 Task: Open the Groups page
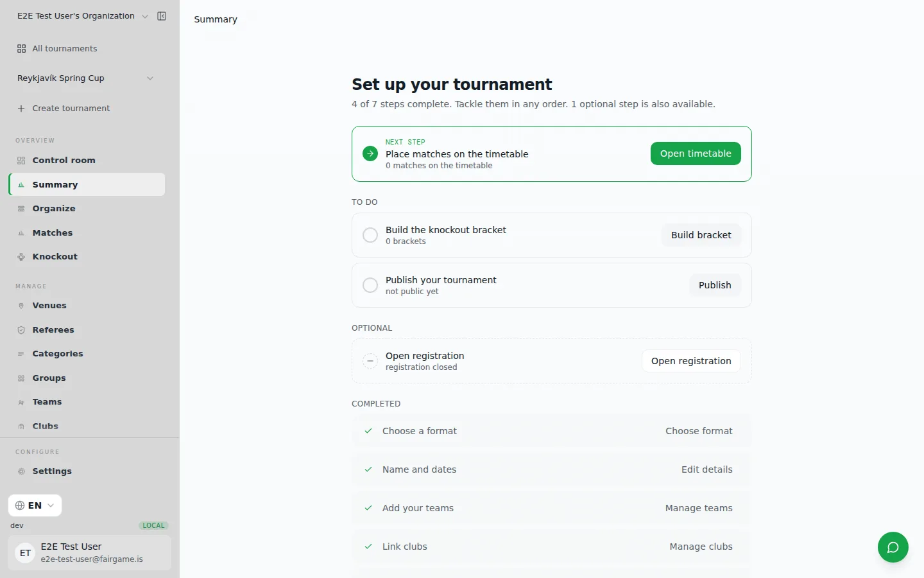click(x=87, y=378)
